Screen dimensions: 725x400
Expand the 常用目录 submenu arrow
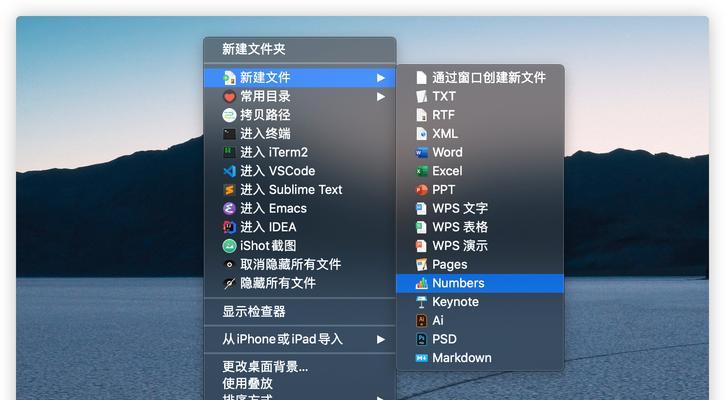click(381, 97)
